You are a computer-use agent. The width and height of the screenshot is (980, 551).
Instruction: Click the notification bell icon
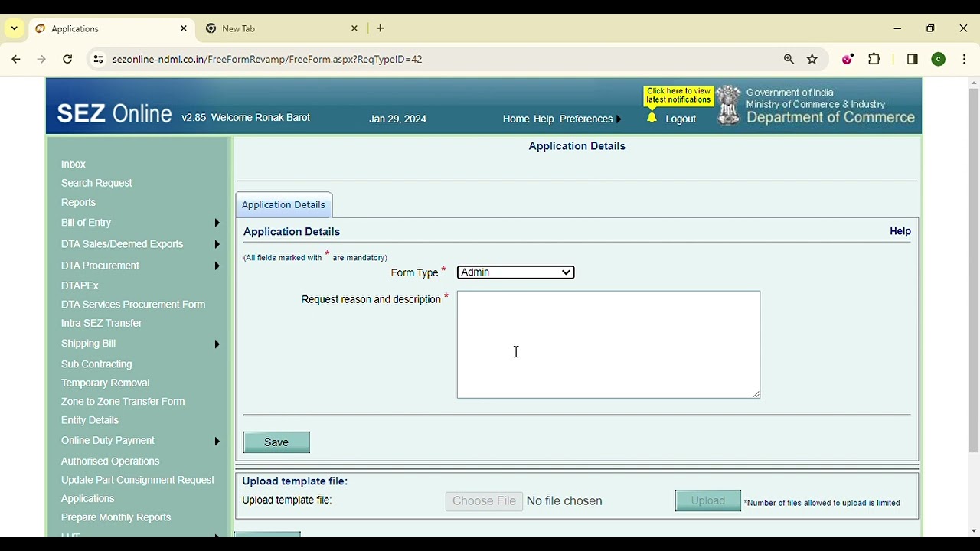(x=652, y=118)
